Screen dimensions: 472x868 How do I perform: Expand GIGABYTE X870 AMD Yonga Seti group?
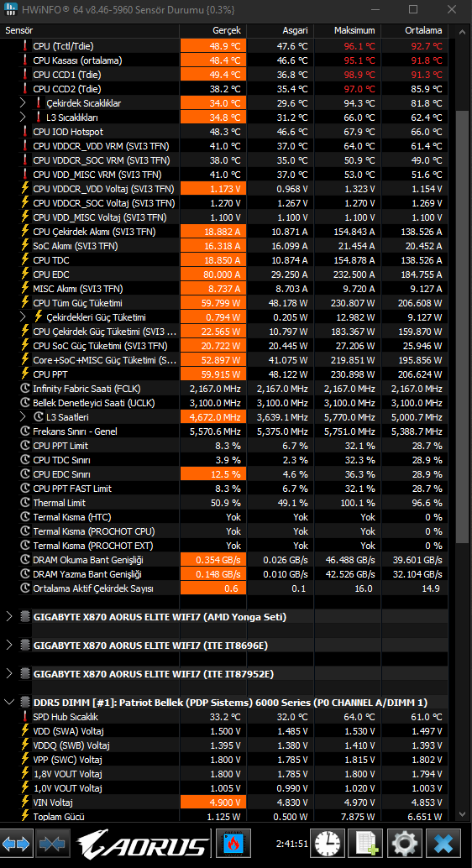point(9,616)
